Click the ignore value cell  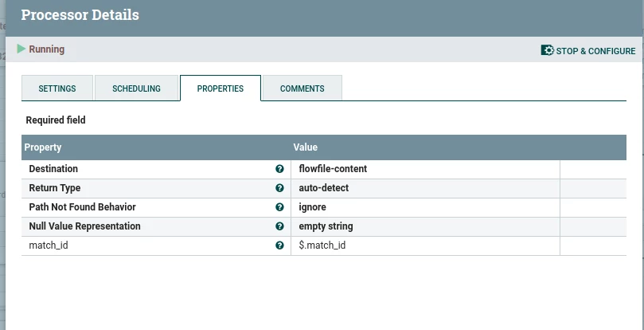pos(426,207)
